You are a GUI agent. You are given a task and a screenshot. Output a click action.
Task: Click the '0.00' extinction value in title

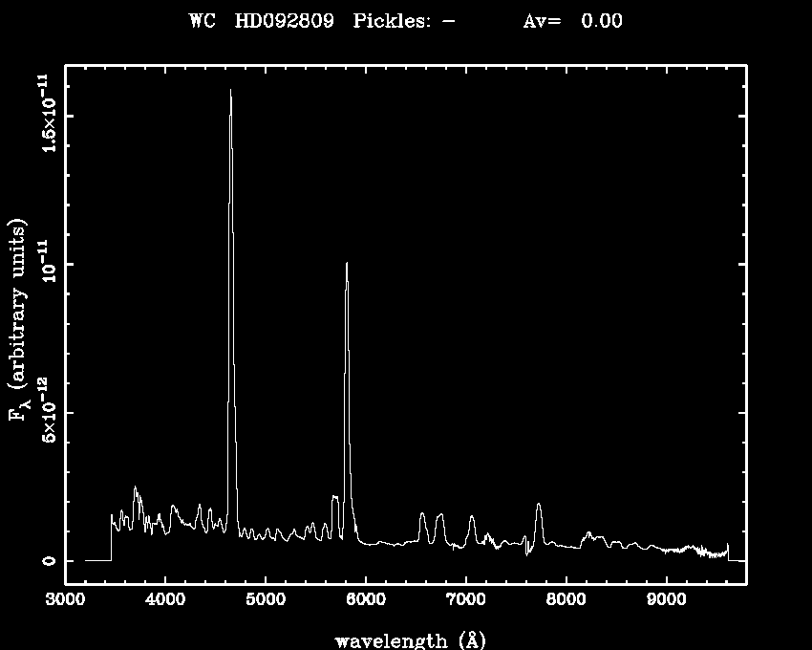[602, 21]
